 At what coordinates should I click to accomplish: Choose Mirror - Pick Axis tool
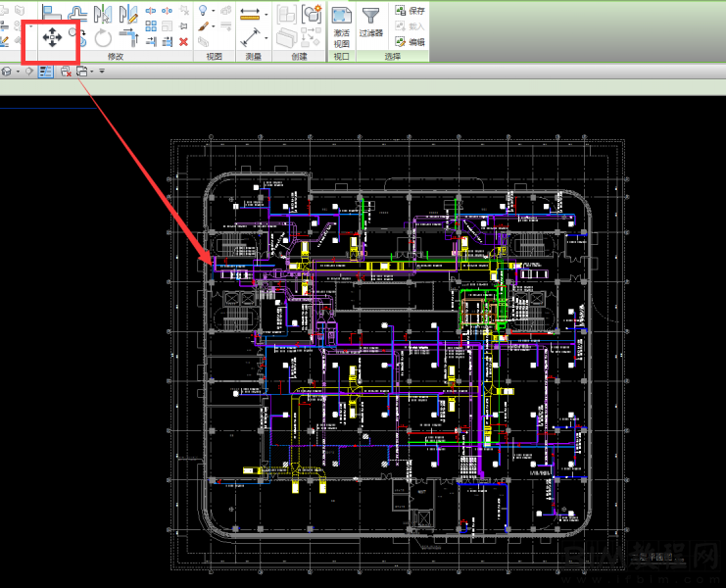click(x=103, y=14)
